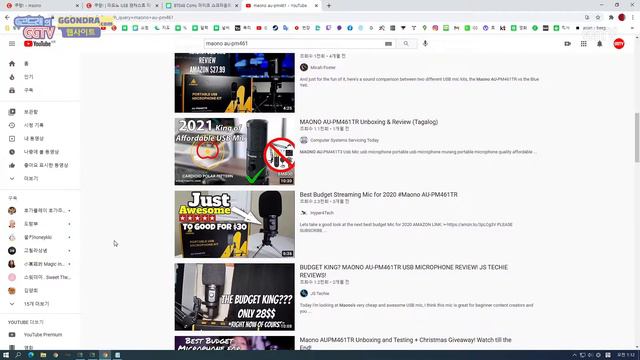Open the MAONO AU-PM461TR Unboxing & Review (Tagalog) title
Screen dimensions: 640x360
(x=369, y=122)
